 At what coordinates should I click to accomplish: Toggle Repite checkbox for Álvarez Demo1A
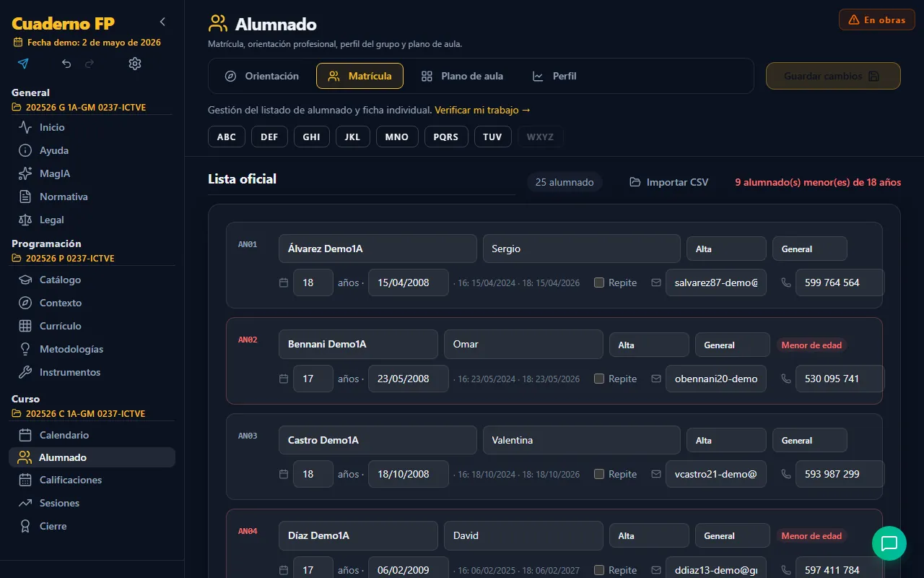[x=599, y=282]
